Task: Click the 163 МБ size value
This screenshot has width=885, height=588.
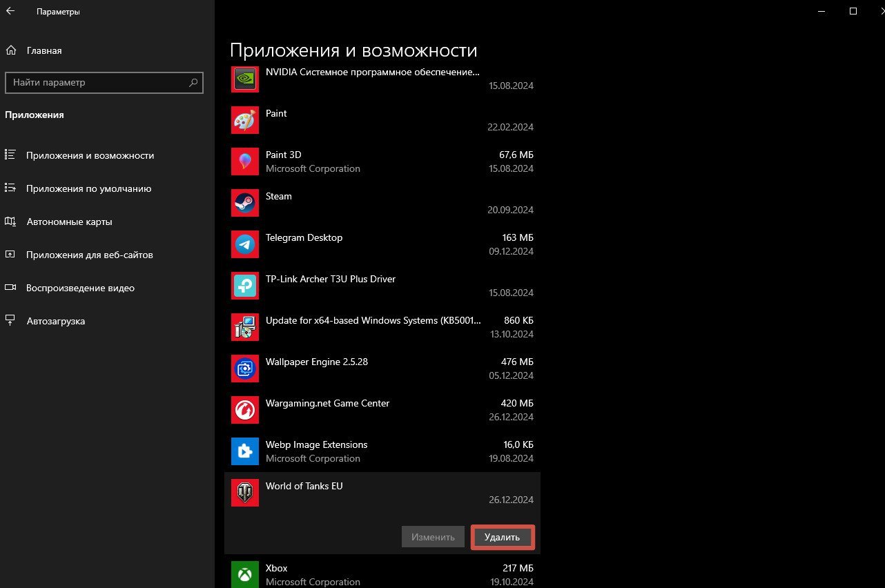Action: (518, 237)
